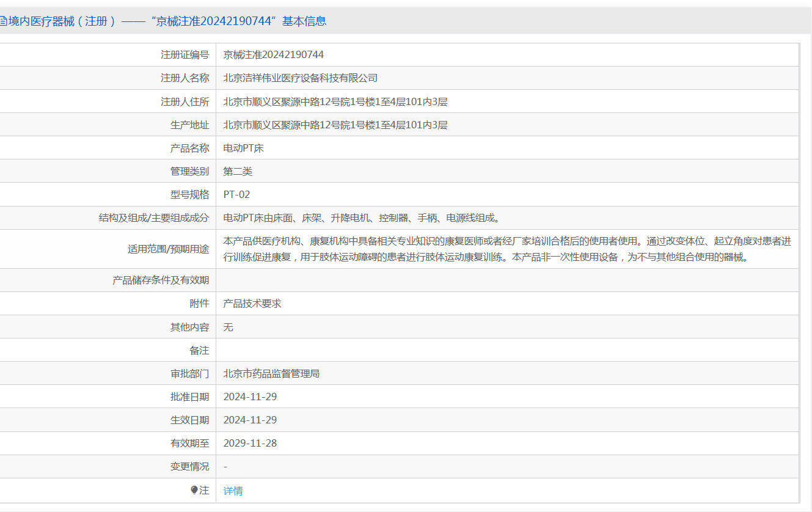Click the 第二类 category value
The image size is (812, 512).
tap(238, 171)
